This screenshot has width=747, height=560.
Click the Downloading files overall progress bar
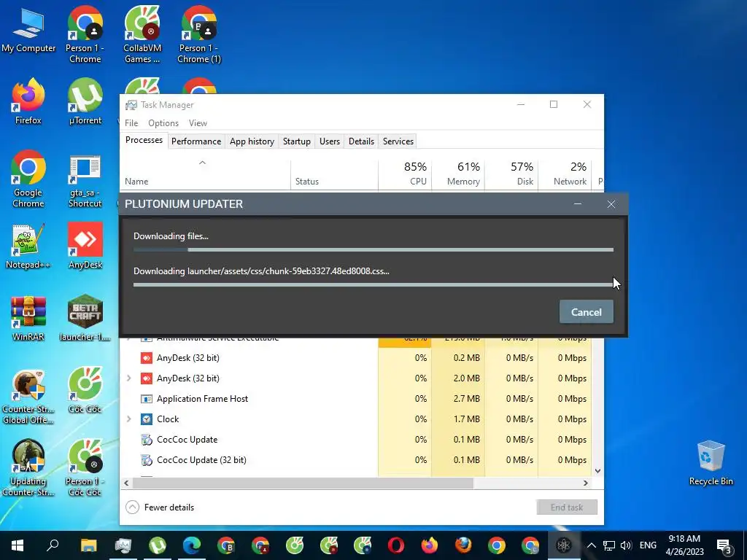(373, 249)
